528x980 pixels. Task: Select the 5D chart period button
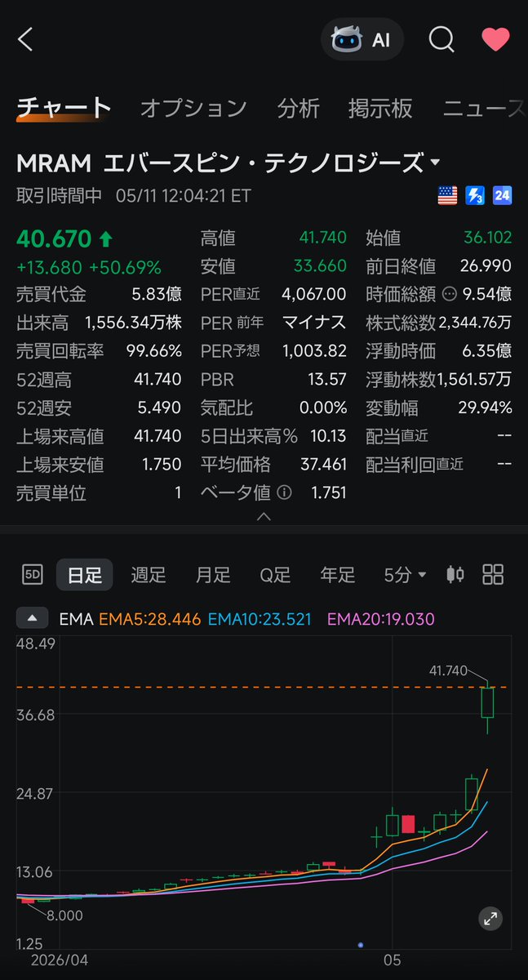(x=33, y=575)
